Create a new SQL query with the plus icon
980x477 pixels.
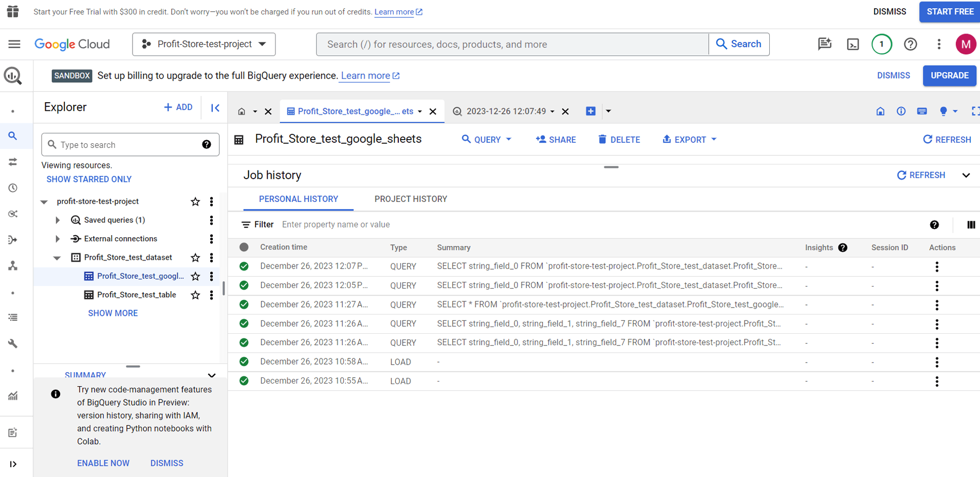click(x=591, y=111)
